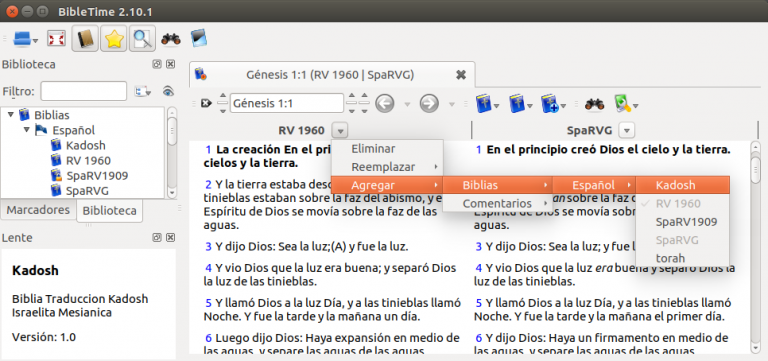Screen dimensions: 768x361
Task: Click the chapter stepper right of reference field
Action: (351, 103)
